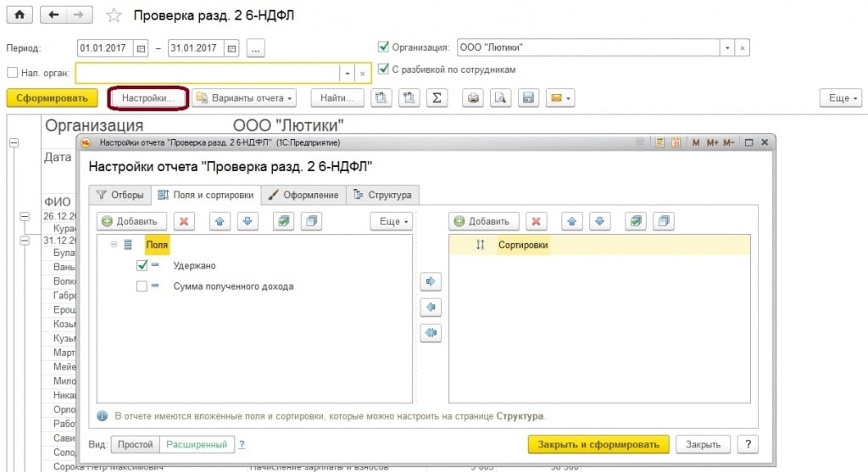Click the Сформировать button
868x472 pixels.
(52, 98)
